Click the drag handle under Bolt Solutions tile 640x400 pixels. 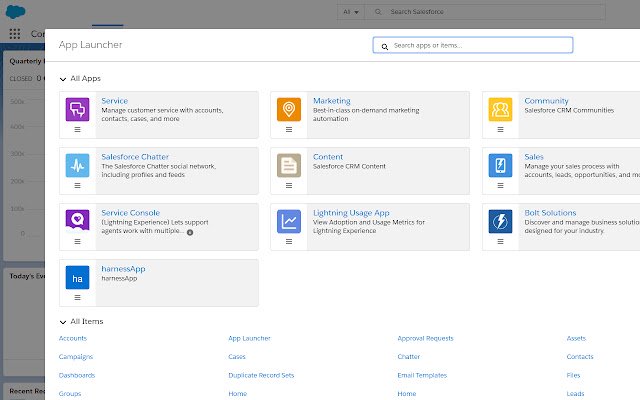tap(500, 242)
